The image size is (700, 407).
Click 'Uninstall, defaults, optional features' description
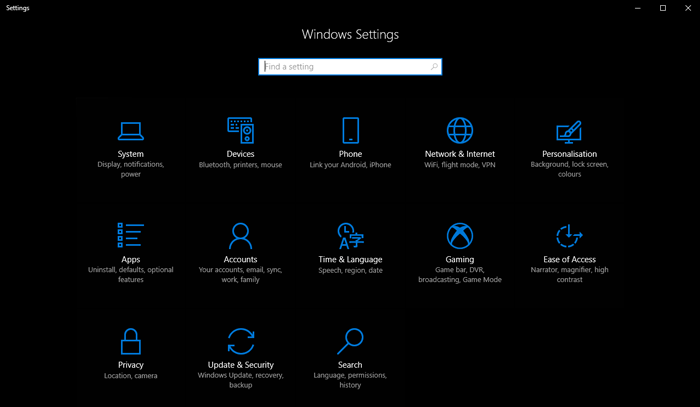coord(131,274)
